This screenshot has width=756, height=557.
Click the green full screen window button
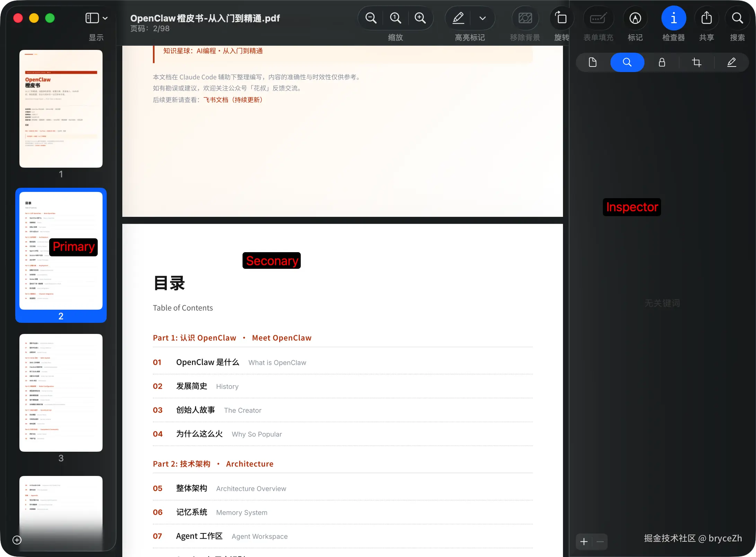(x=50, y=18)
